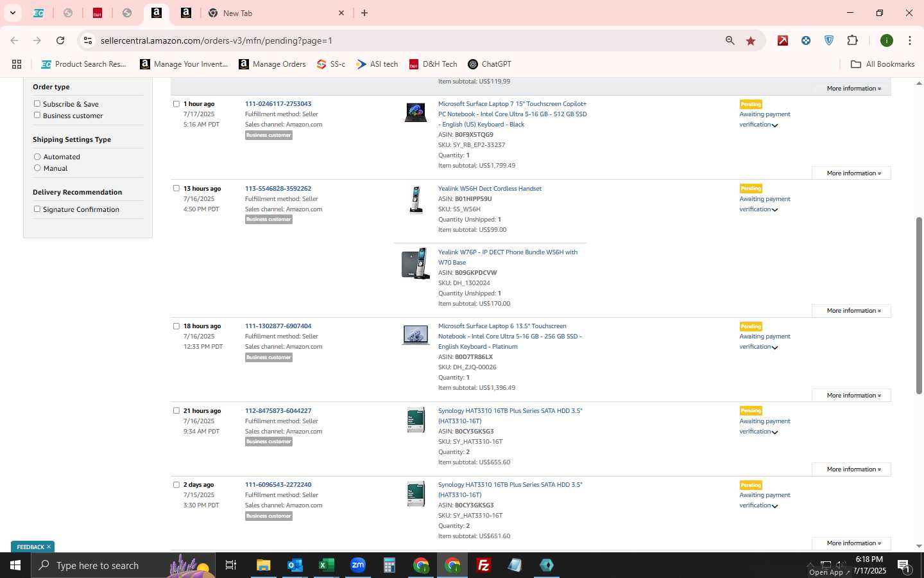Viewport: 924px width, 578px height.
Task: Open the notification center icon
Action: (x=904, y=566)
